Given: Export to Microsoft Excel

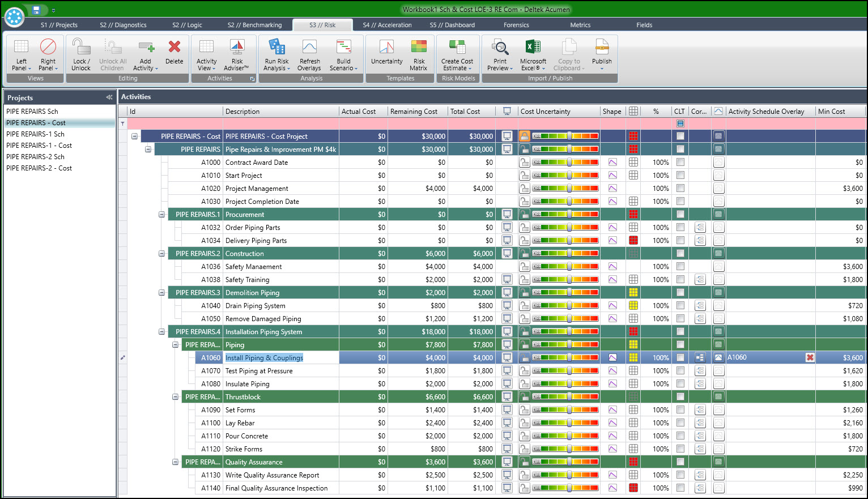Looking at the screenshot, I should click(x=533, y=55).
